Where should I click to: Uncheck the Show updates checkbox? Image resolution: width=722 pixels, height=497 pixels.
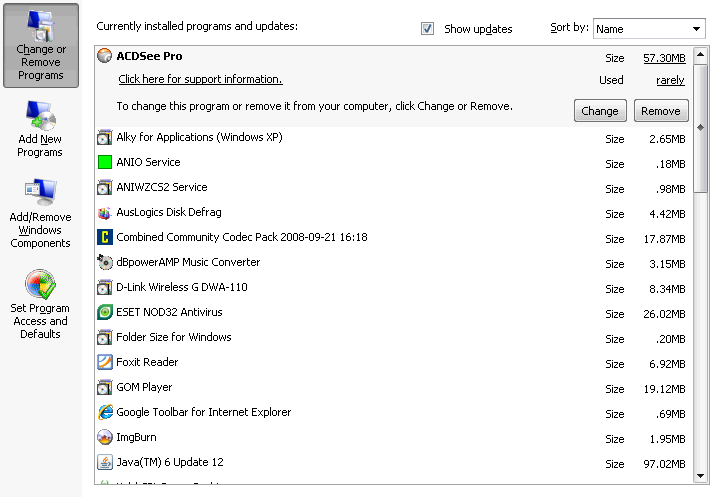427,29
